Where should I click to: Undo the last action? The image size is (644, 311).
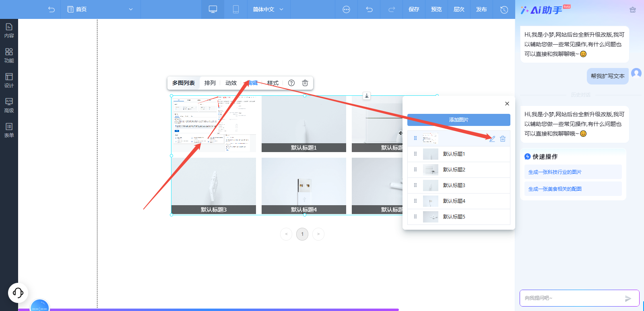pyautogui.click(x=369, y=9)
